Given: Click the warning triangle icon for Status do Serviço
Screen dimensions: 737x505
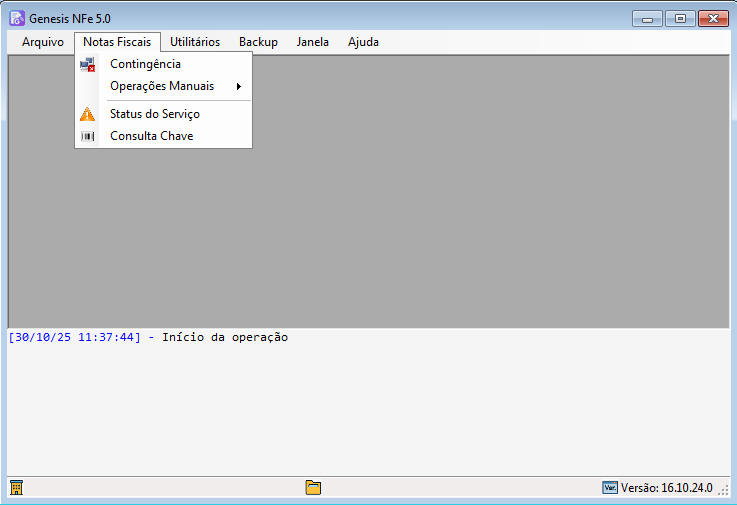Looking at the screenshot, I should (x=88, y=114).
